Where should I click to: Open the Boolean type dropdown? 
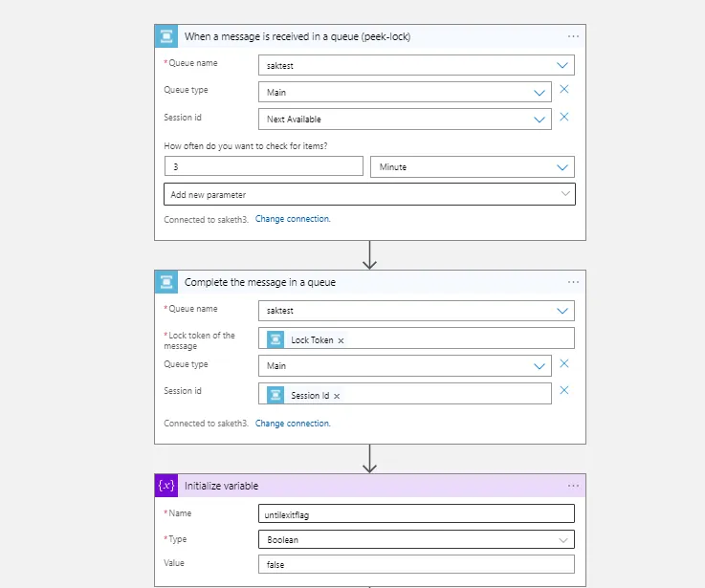563,540
